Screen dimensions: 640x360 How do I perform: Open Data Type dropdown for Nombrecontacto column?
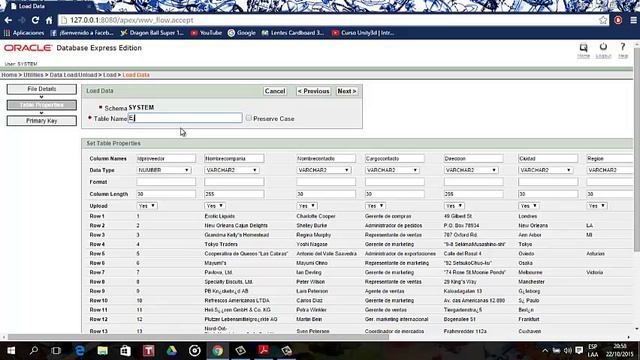[x=323, y=170]
